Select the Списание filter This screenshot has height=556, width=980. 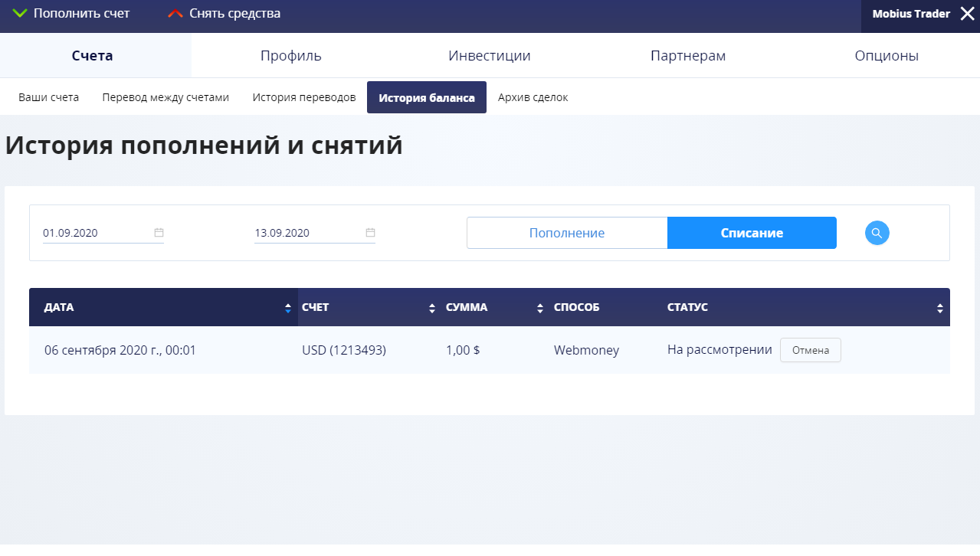click(x=752, y=233)
